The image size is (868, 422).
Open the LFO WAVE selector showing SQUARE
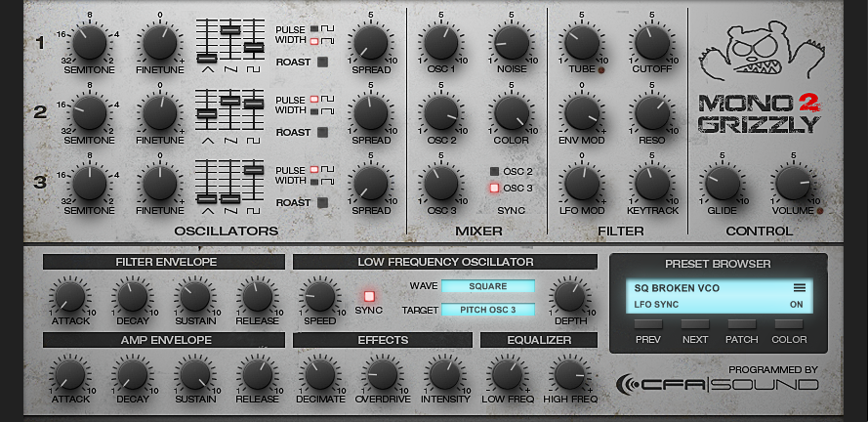click(487, 286)
